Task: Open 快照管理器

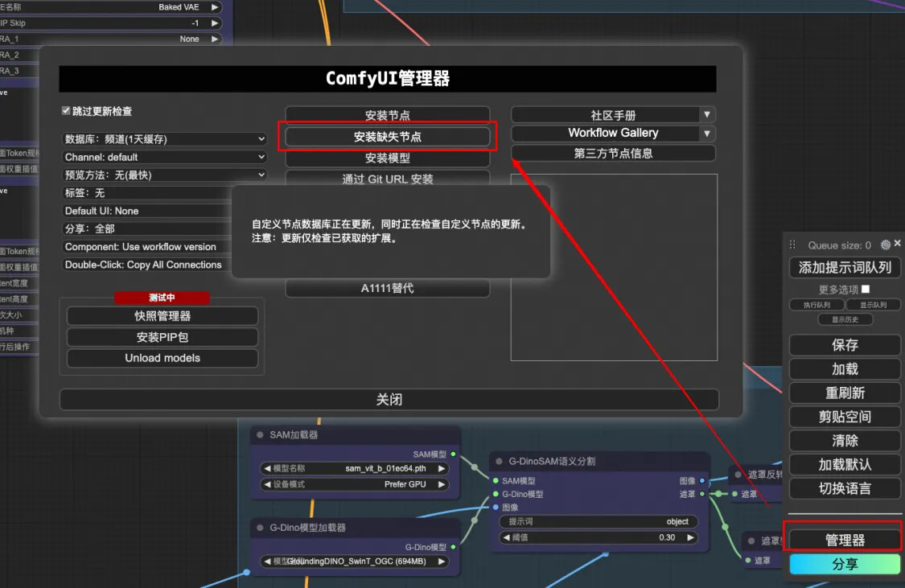Action: [162, 315]
